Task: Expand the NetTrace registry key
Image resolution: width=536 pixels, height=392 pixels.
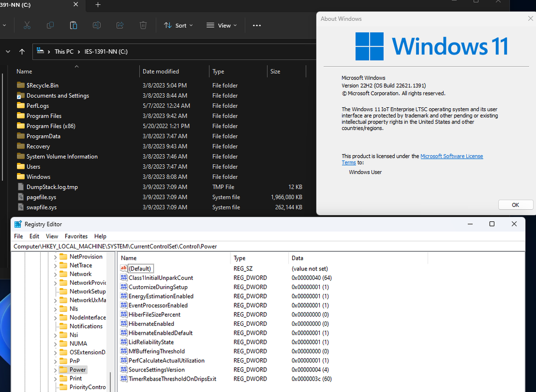Action: [x=55, y=265]
